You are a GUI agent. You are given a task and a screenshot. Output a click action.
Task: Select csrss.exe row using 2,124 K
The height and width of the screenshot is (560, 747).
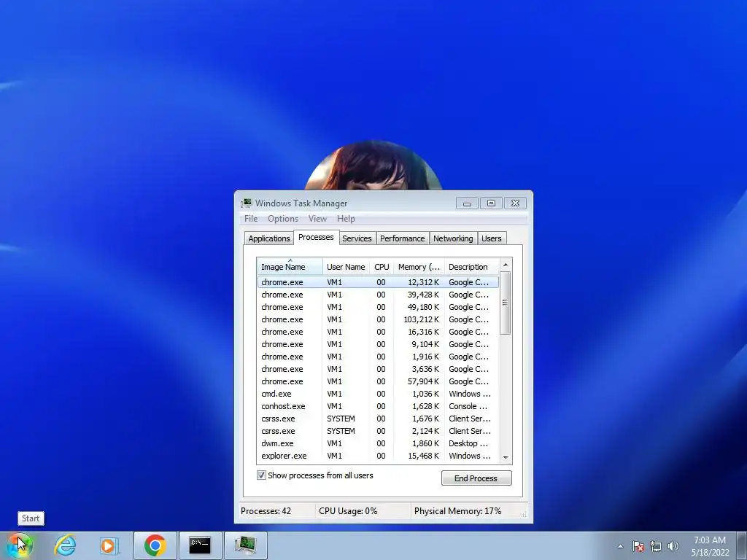(379, 431)
